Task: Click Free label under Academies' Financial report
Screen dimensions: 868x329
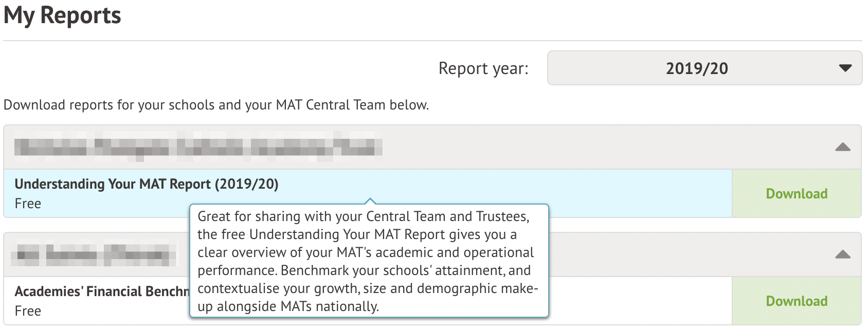Action: (28, 311)
